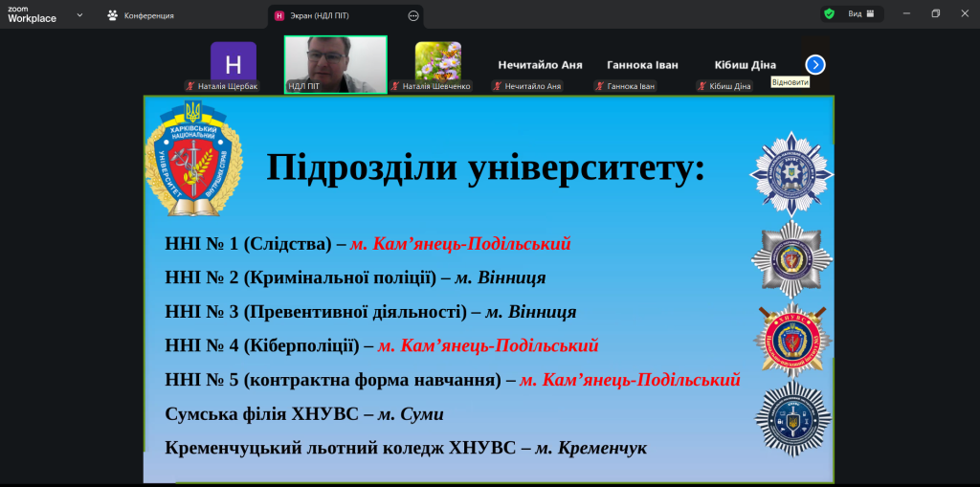Open more options on the Екран tab

[x=413, y=15]
